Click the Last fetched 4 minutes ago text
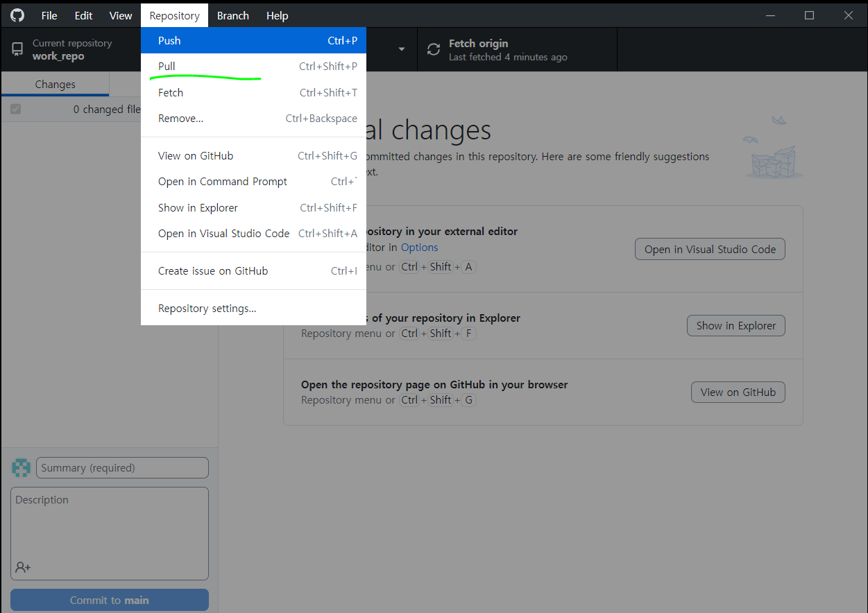Screen dimensions: 868x613 (508, 57)
